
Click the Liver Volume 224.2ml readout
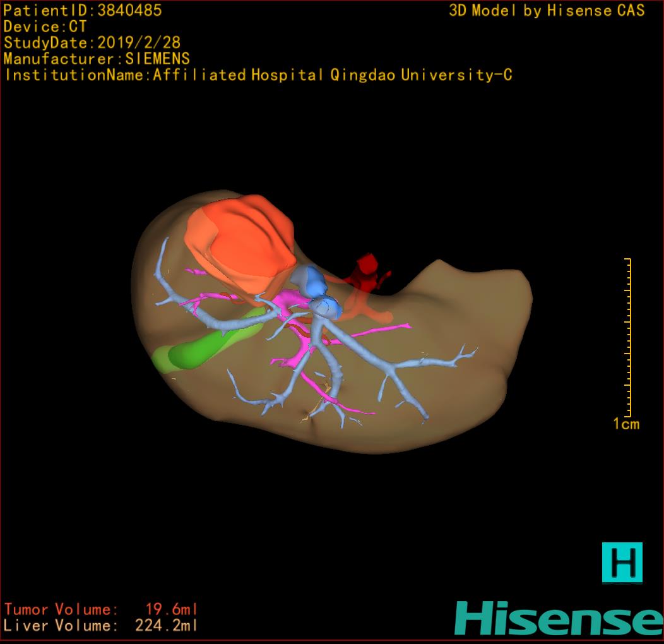pyautogui.click(x=101, y=626)
